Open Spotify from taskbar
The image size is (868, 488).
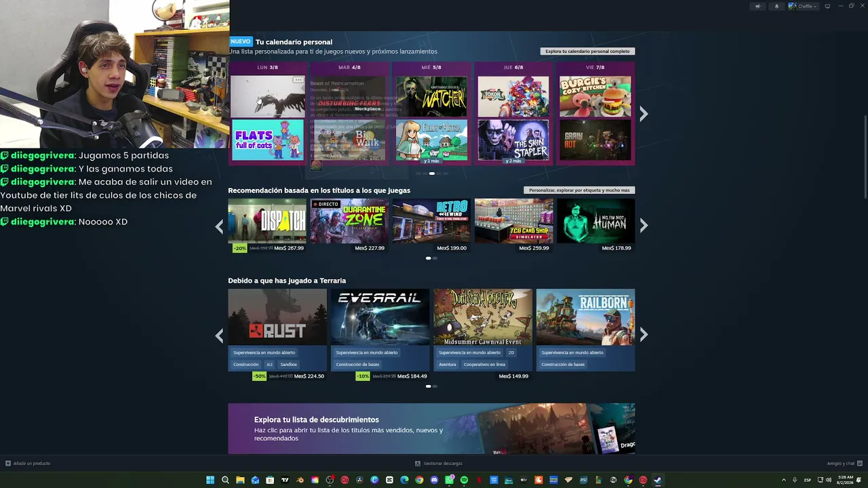point(464,480)
